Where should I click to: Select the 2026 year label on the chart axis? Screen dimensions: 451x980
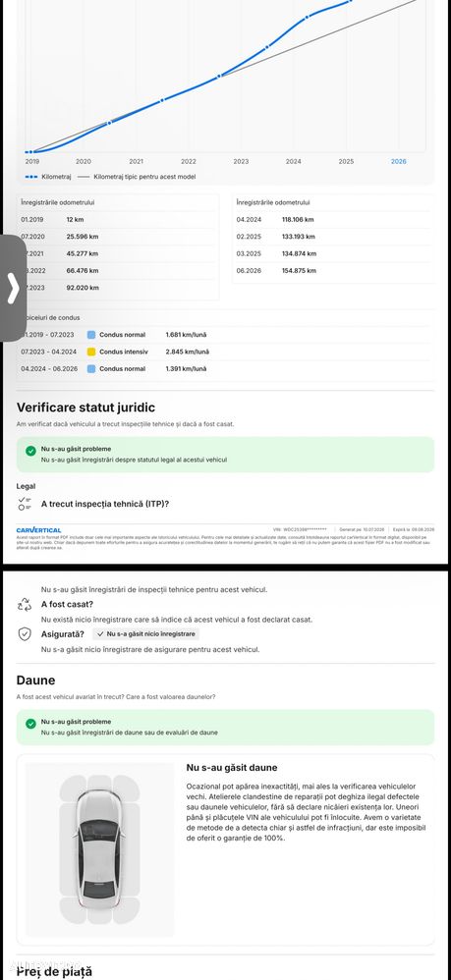tap(399, 161)
